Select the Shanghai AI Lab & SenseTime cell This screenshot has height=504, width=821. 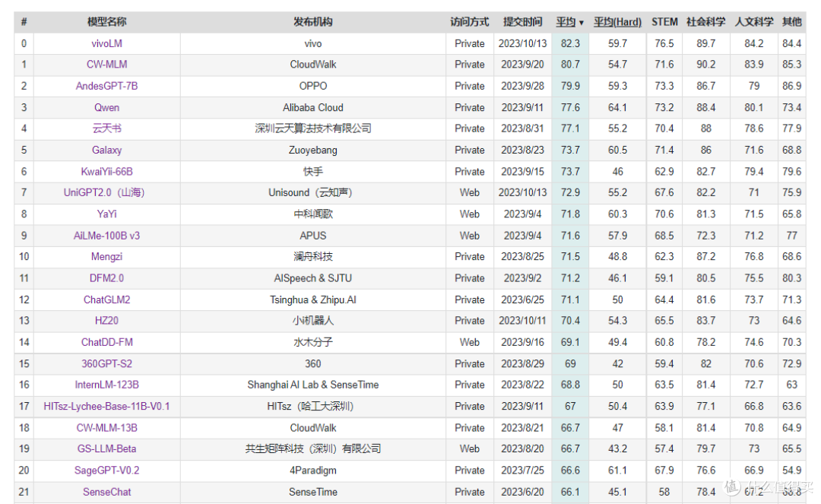tap(312, 385)
